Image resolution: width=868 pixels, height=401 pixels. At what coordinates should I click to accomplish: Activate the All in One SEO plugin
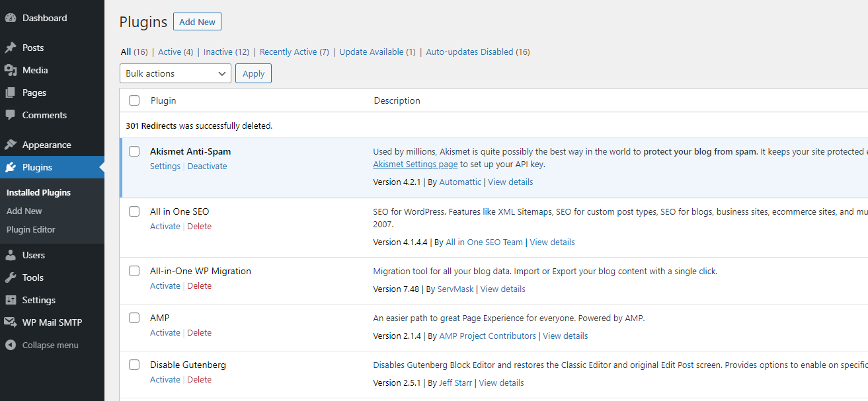165,227
